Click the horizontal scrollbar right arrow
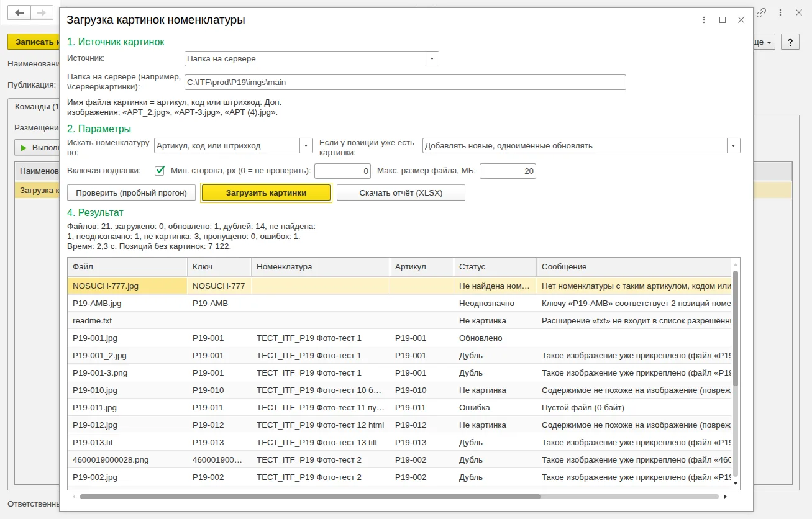The image size is (812, 519). 726,497
